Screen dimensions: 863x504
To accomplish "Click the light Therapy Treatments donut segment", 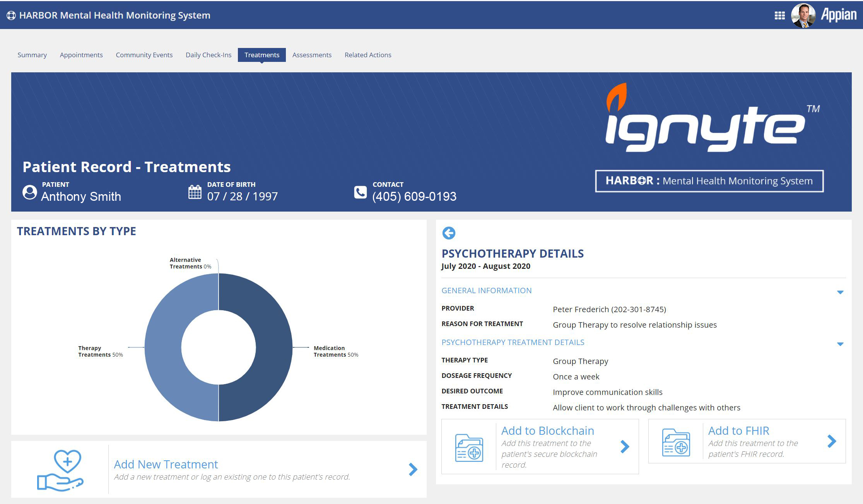I will point(163,347).
